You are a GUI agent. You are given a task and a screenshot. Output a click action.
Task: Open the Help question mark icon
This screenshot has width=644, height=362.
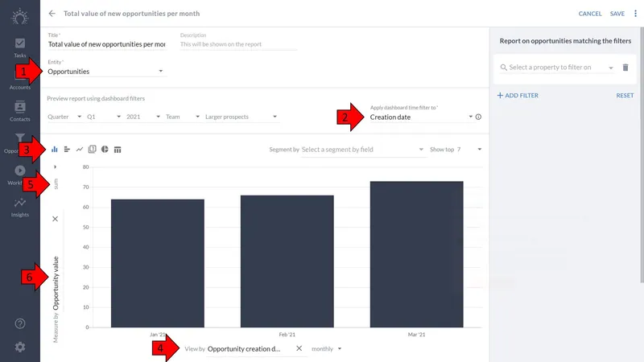[x=19, y=324]
